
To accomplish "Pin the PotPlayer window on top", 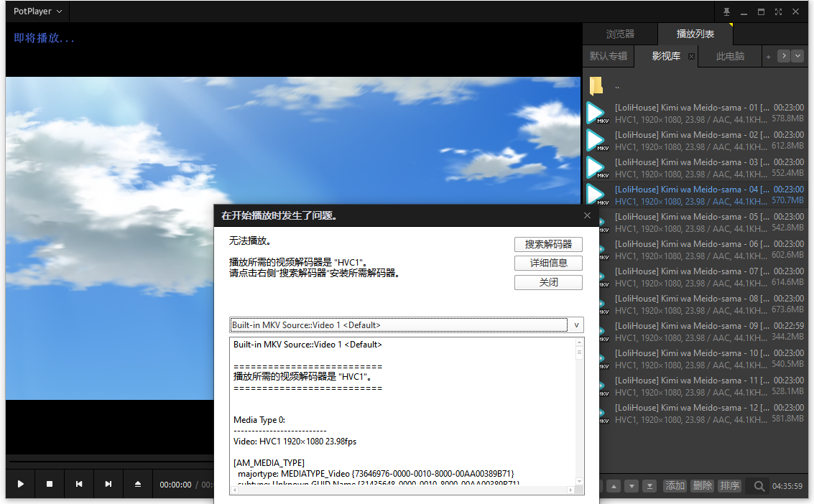I will (726, 11).
